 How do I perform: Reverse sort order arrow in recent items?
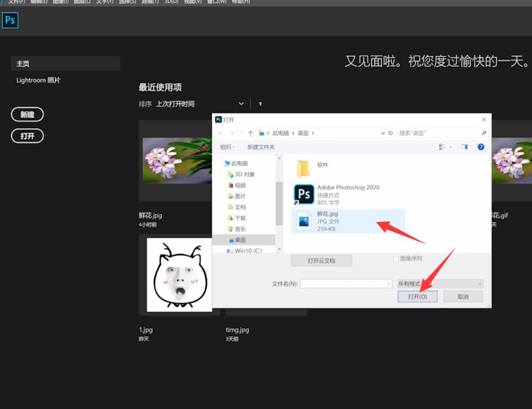click(x=260, y=104)
